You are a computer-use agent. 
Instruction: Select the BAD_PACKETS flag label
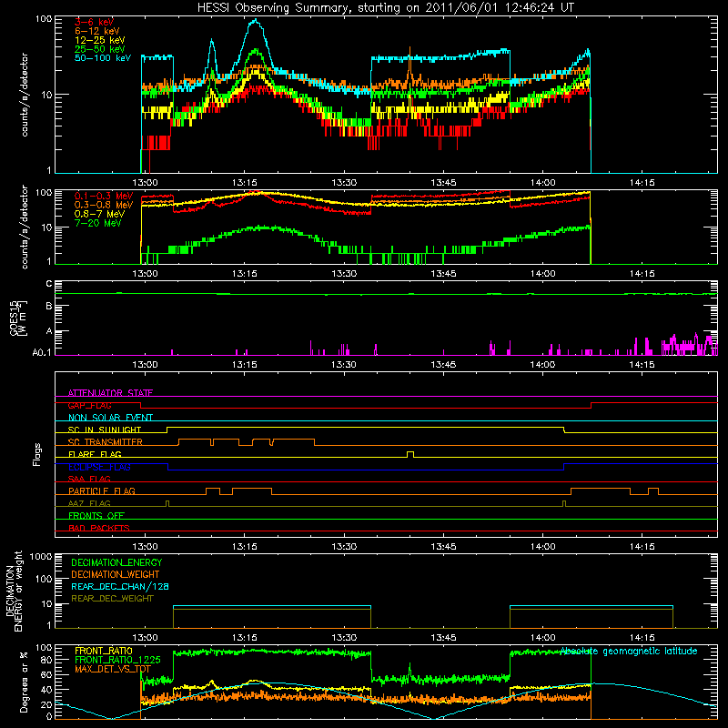click(x=99, y=528)
